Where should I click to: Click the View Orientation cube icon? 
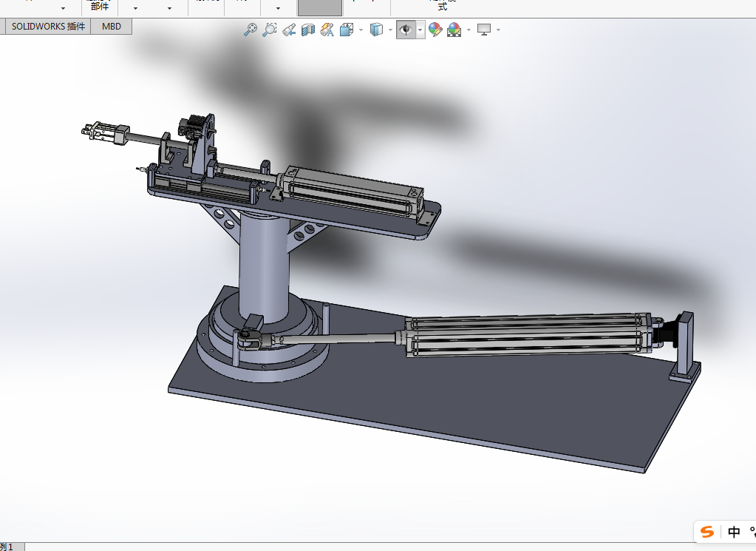346,30
